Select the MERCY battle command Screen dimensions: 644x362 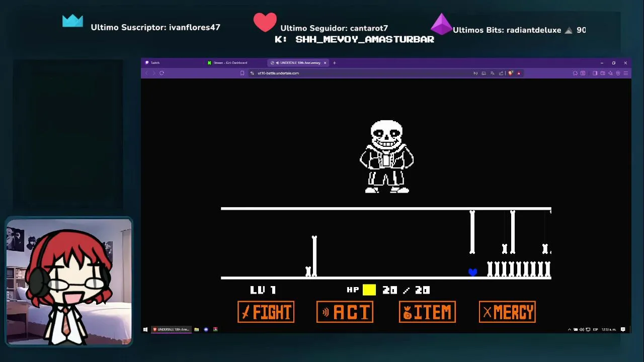tap(507, 312)
